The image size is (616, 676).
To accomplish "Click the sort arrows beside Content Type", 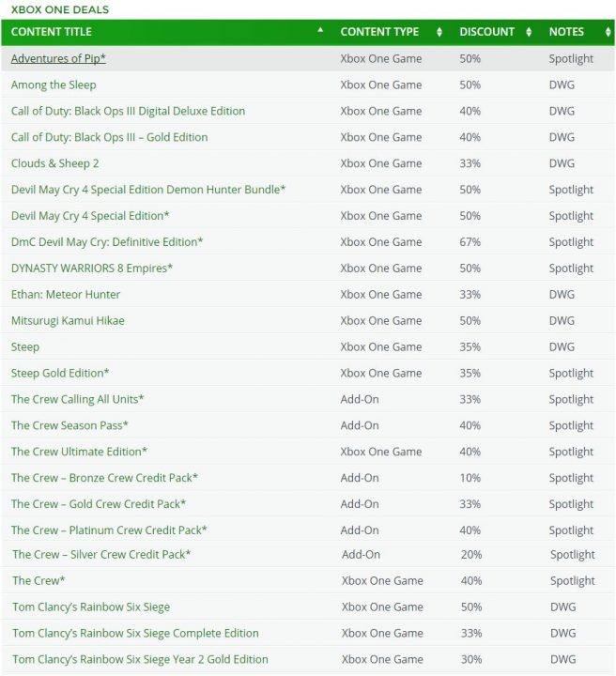I will click(x=439, y=32).
